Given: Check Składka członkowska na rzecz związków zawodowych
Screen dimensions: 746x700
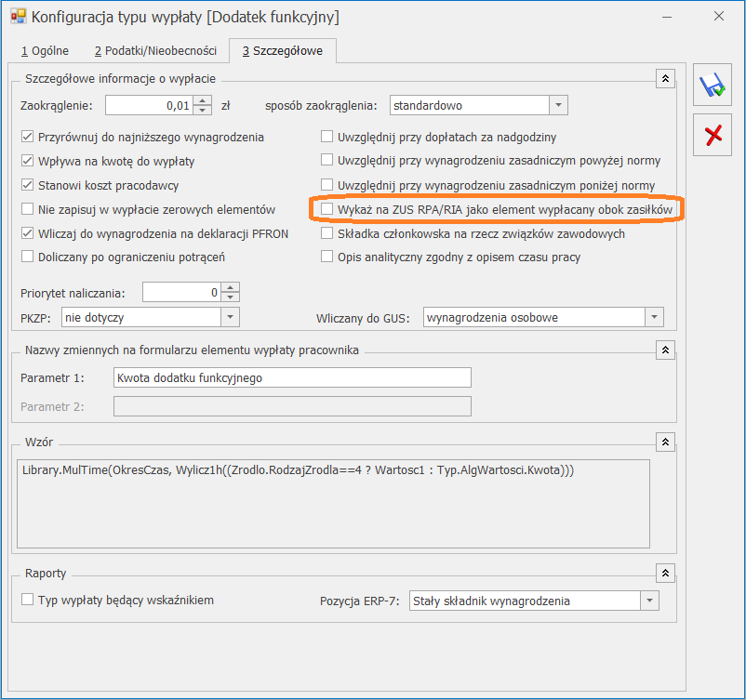Looking at the screenshot, I should tap(326, 233).
